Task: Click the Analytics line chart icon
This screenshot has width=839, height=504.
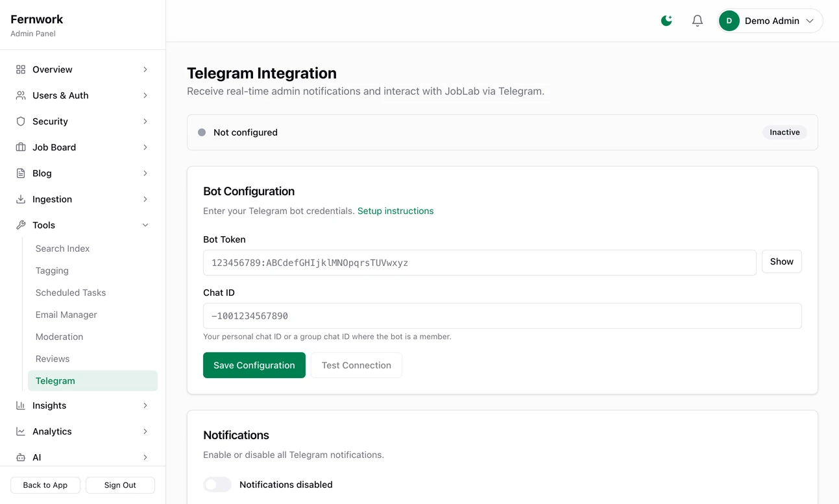Action: (21, 431)
